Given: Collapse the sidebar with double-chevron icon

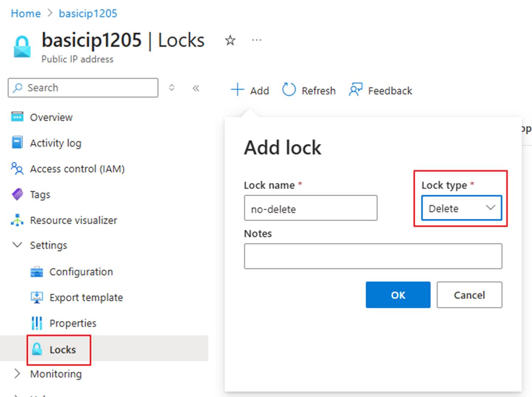Looking at the screenshot, I should click(x=196, y=88).
